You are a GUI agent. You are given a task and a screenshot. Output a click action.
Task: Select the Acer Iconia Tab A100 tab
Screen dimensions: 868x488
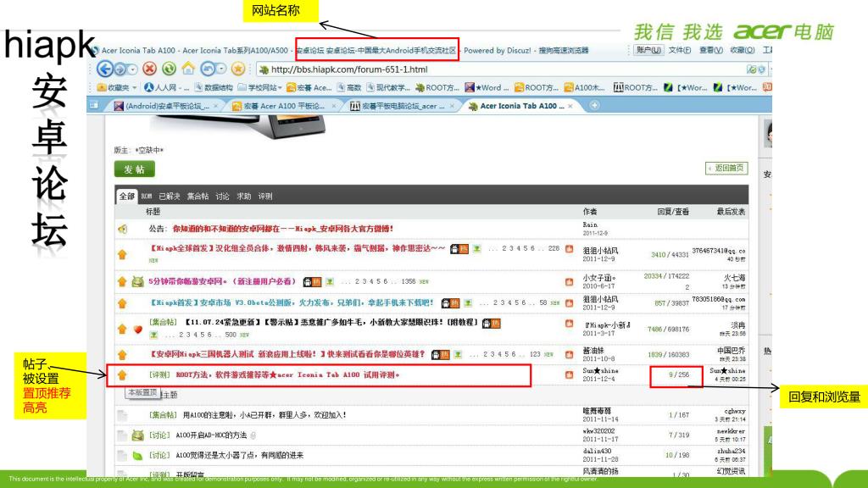pyautogui.click(x=520, y=106)
